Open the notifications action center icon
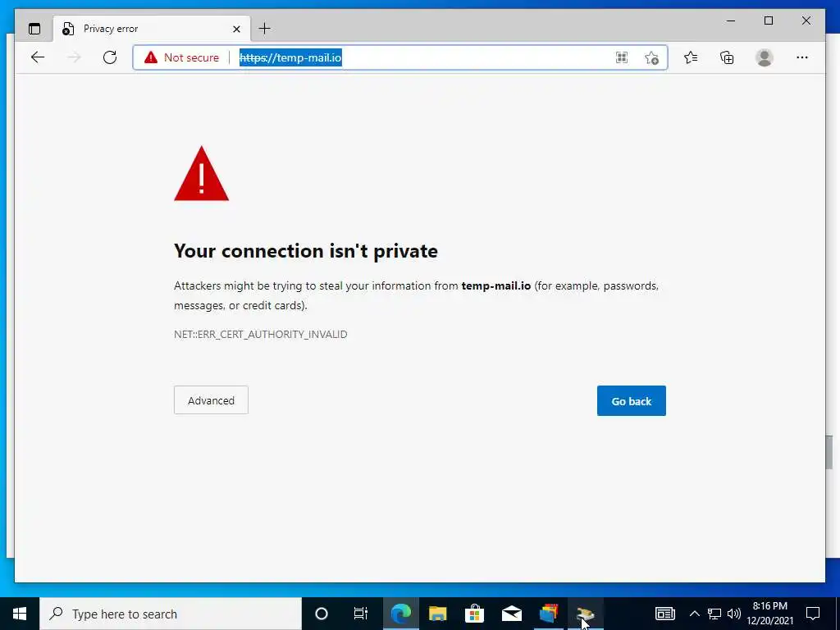This screenshot has width=840, height=630. click(x=813, y=614)
